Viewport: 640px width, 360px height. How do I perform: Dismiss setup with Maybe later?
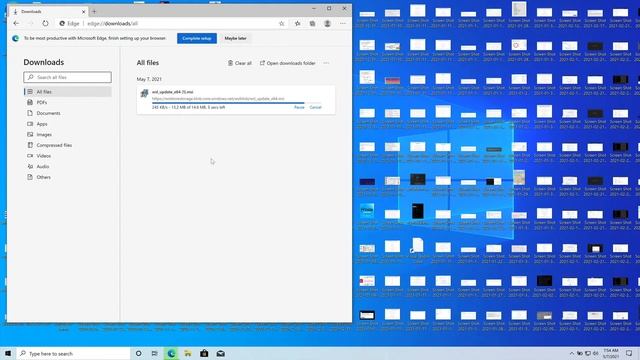pos(236,38)
